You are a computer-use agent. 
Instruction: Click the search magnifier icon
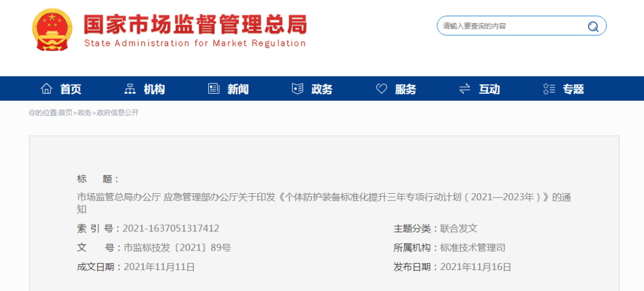click(x=593, y=27)
